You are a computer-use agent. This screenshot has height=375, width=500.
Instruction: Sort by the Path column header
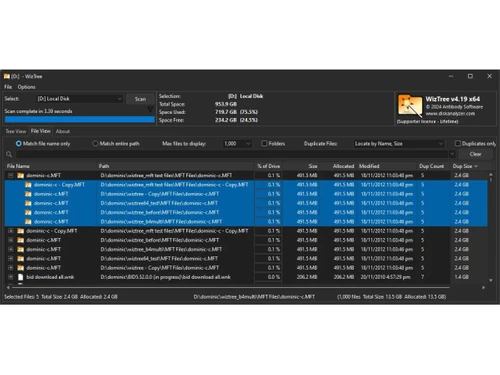(x=176, y=166)
